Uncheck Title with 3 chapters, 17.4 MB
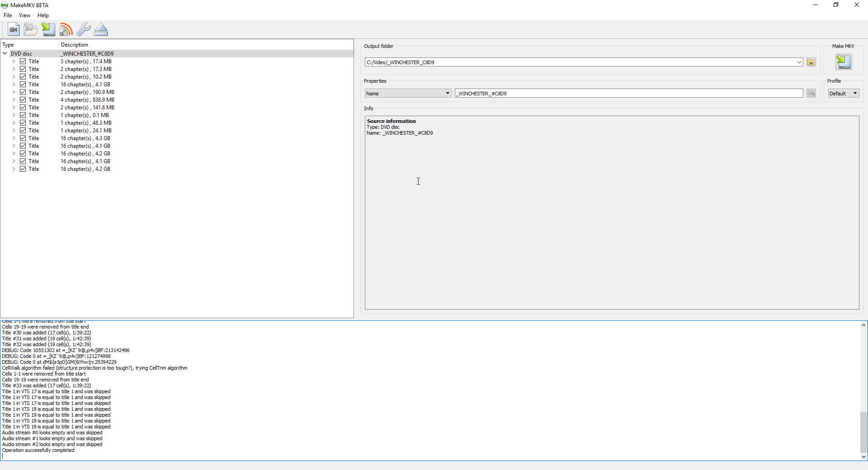 tap(23, 61)
